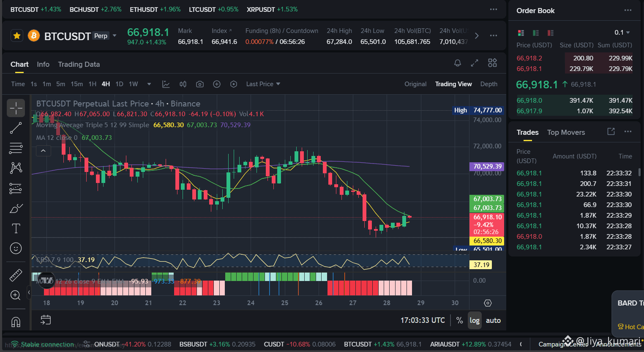
Task: Open BSBUSDT in bottom ticker
Action: (x=218, y=344)
